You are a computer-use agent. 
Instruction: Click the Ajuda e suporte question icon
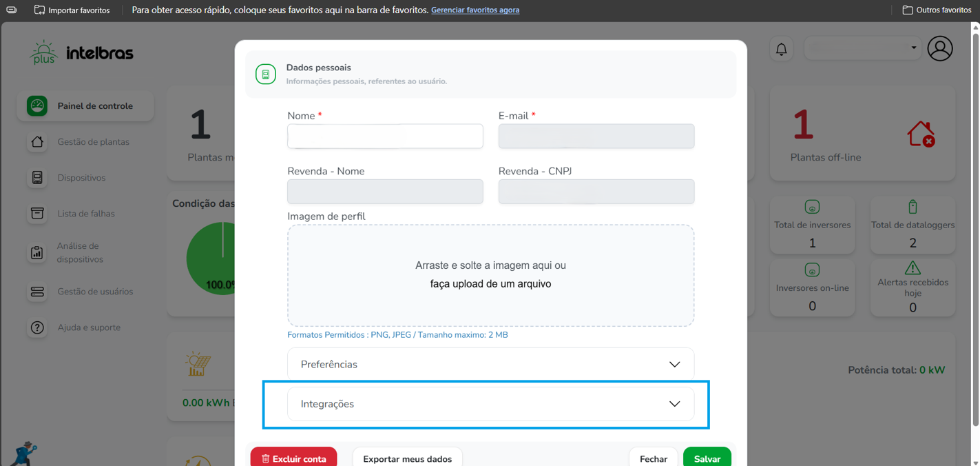[37, 327]
